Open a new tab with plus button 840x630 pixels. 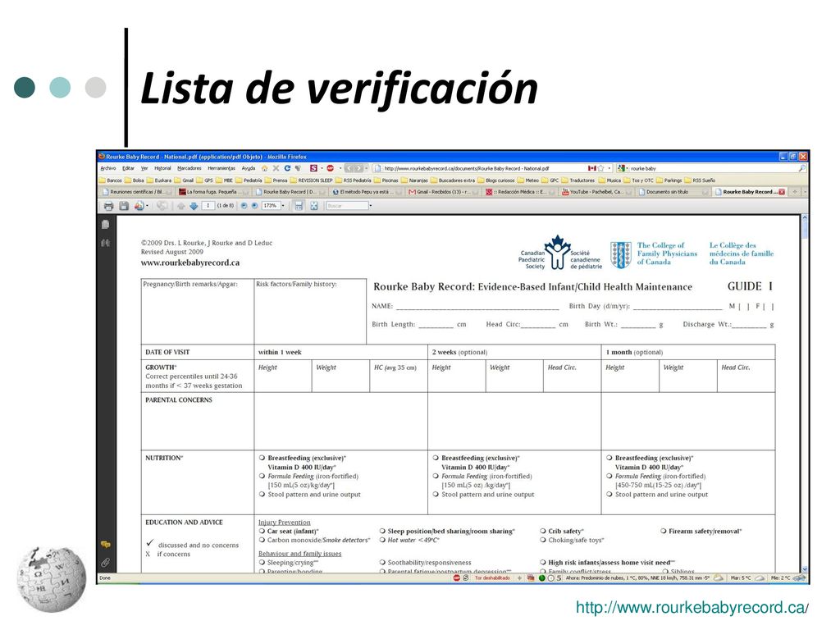(794, 192)
